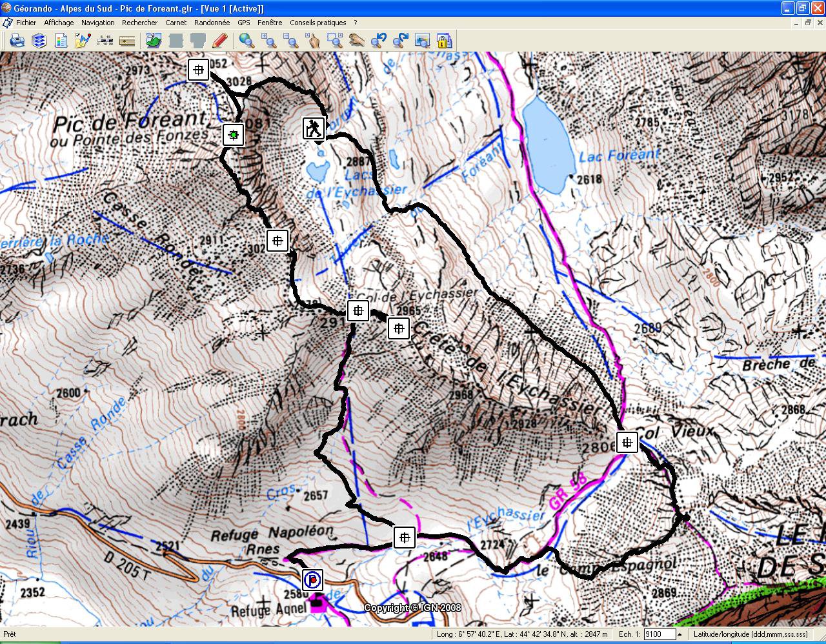
Task: Click the parking marker near Refuge Agnel
Action: 313,579
